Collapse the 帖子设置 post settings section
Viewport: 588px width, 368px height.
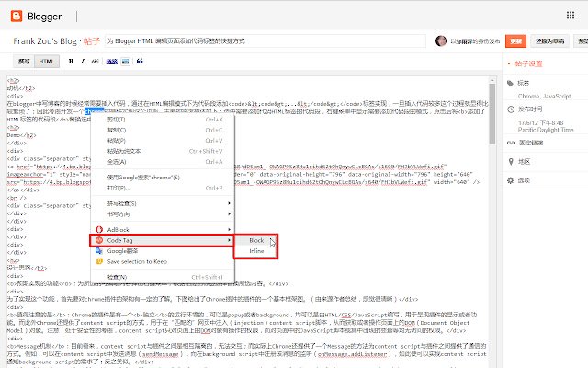pos(509,63)
